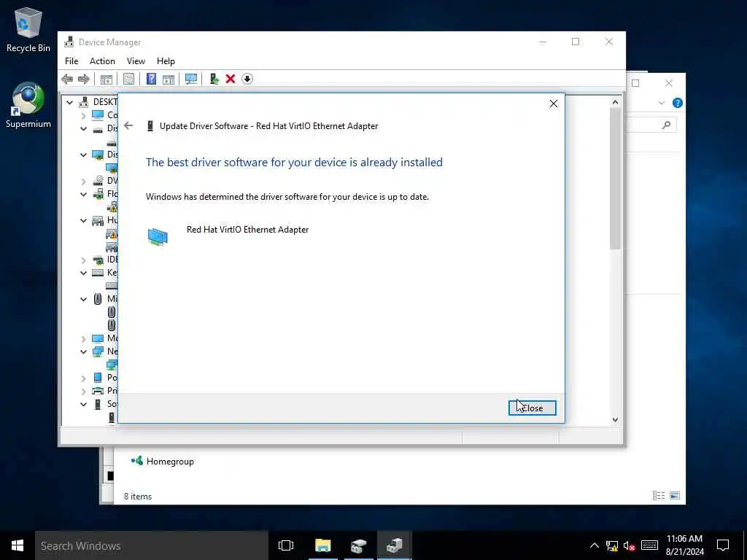Expand the DV (DVD/CD-ROM drives) category
747x560 pixels.
point(83,181)
